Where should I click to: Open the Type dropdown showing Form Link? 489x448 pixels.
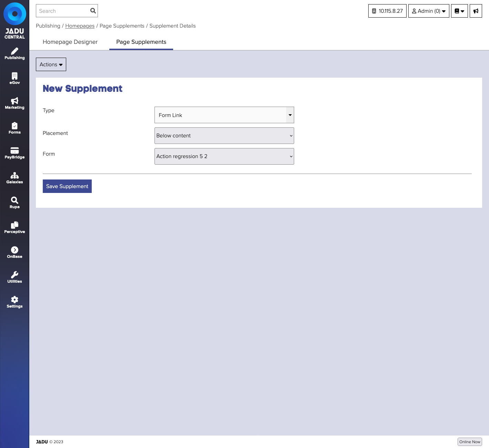(224, 115)
